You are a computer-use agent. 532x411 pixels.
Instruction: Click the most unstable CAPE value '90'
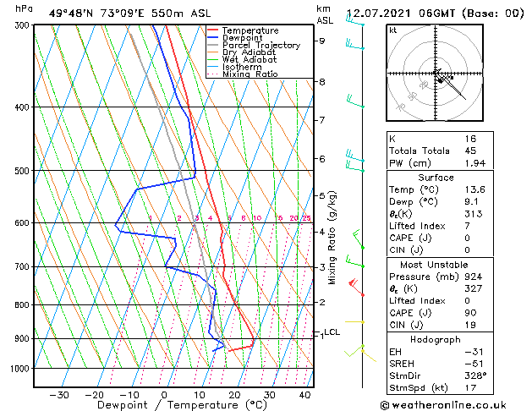(x=470, y=313)
